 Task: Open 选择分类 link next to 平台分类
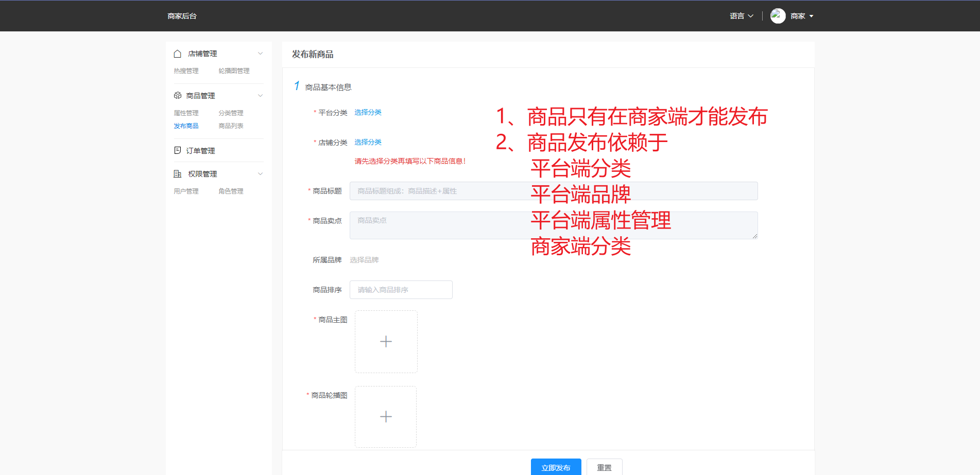pyautogui.click(x=368, y=112)
